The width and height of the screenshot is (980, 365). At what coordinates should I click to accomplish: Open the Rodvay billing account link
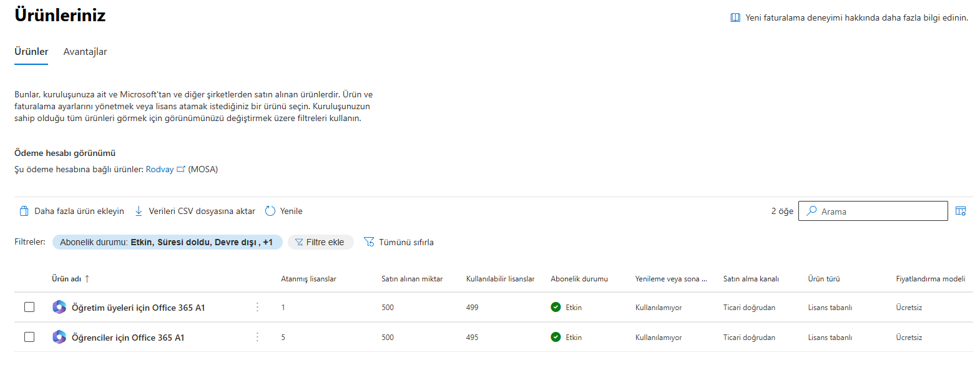[x=160, y=169]
